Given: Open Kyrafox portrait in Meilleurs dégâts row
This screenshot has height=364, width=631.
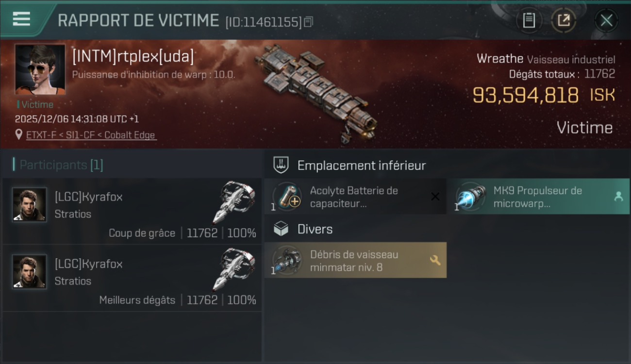Looking at the screenshot, I should (30, 272).
